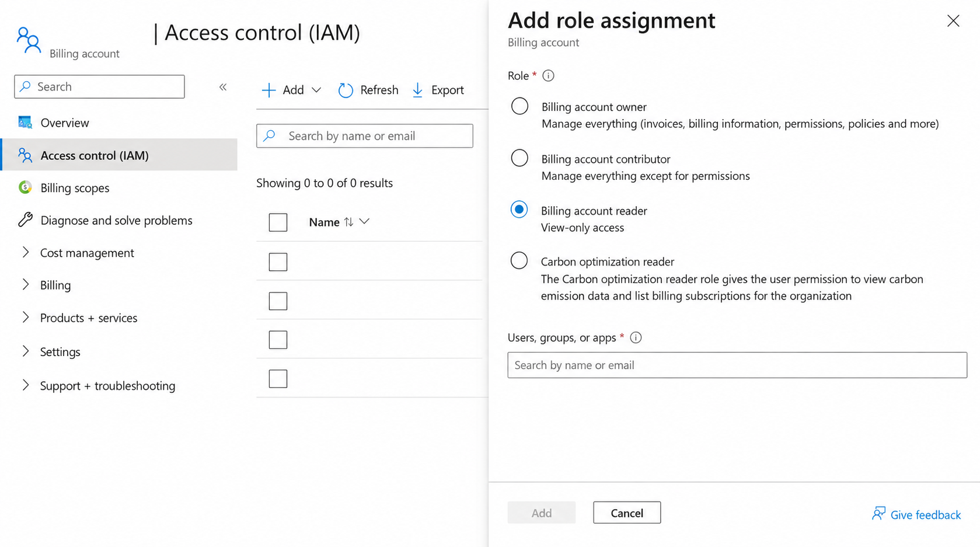Click 'Manage everything except for permissions' text
Screen dimensions: 980x547
(646, 176)
